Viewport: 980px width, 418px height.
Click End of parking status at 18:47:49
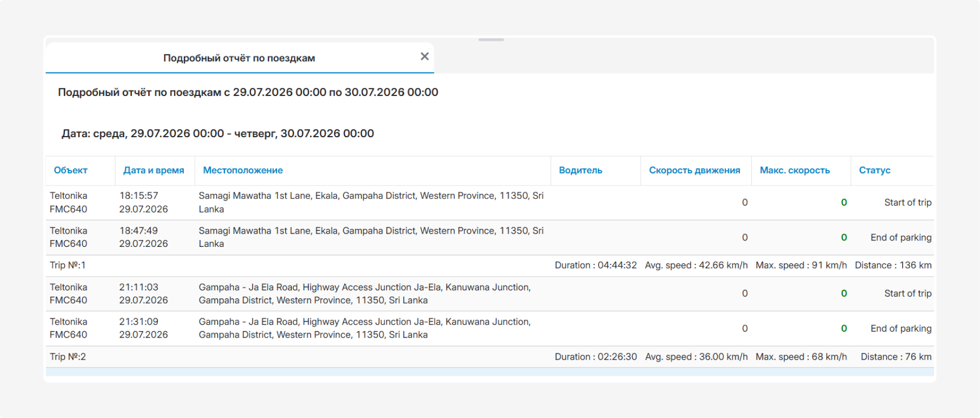tap(901, 237)
